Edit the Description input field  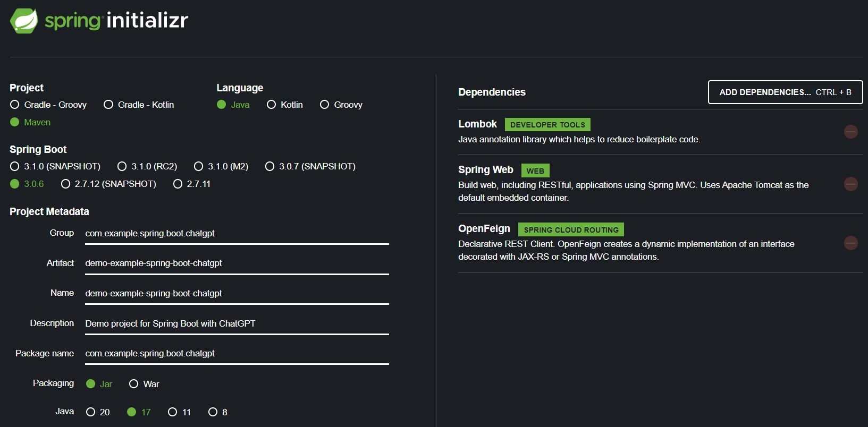[x=237, y=323]
